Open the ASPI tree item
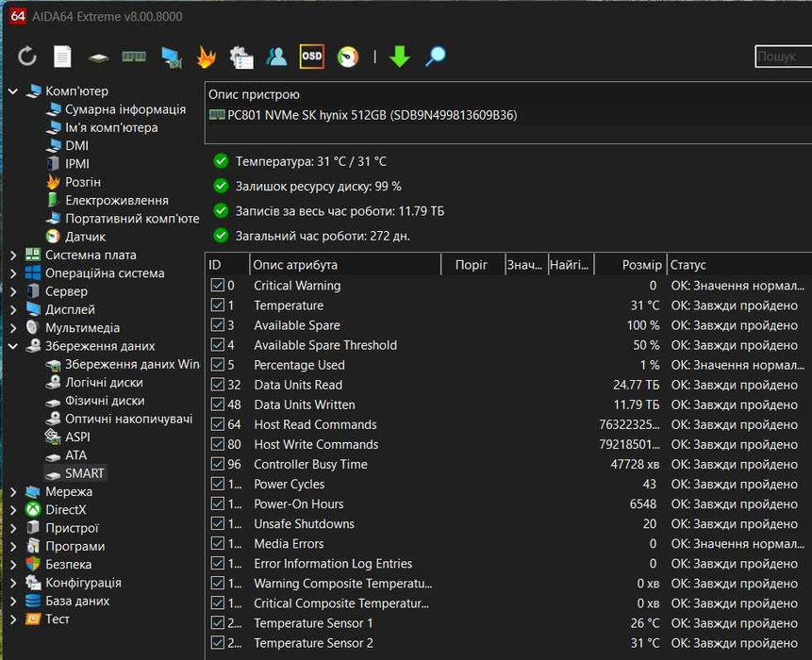 [x=77, y=437]
